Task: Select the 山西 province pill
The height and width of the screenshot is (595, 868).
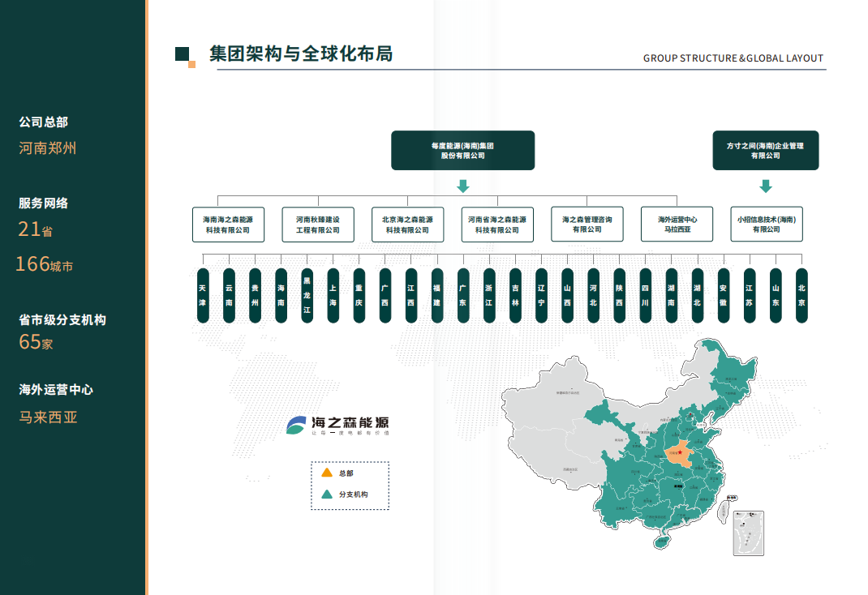Action: (x=567, y=295)
